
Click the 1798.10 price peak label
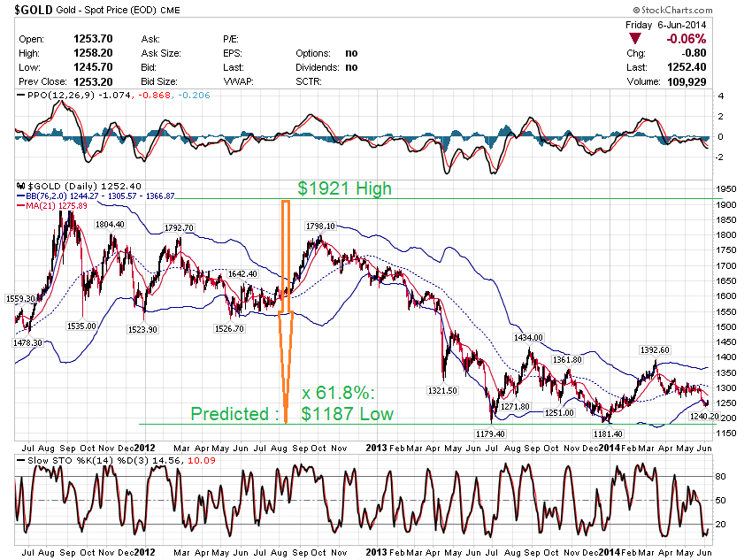click(318, 226)
